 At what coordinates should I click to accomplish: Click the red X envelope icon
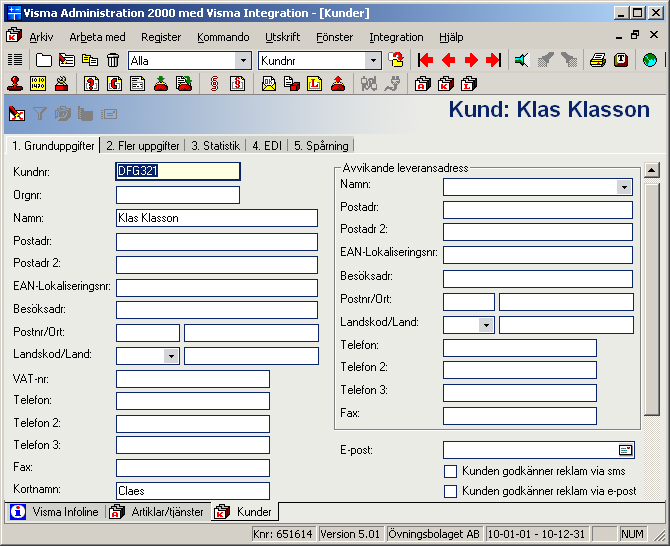tap(17, 114)
